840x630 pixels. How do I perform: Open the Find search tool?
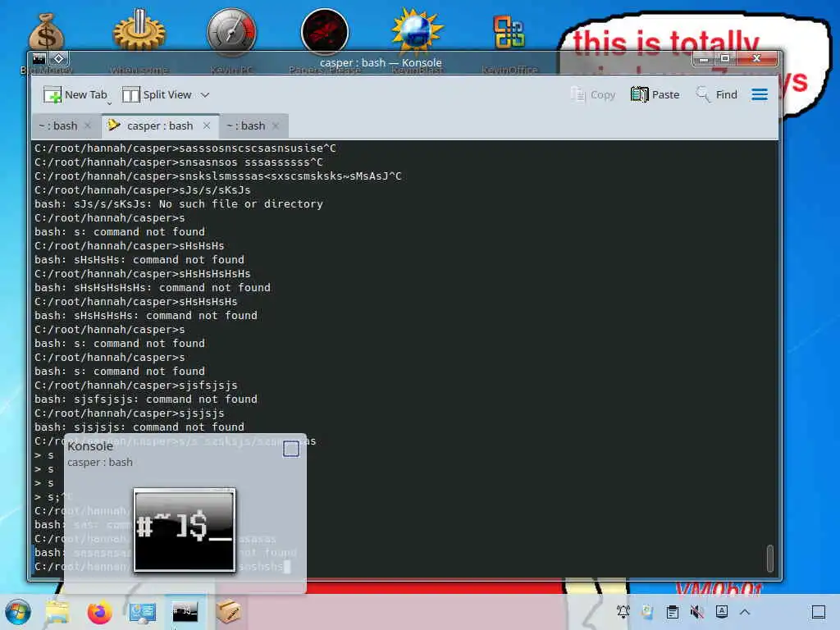coord(716,95)
